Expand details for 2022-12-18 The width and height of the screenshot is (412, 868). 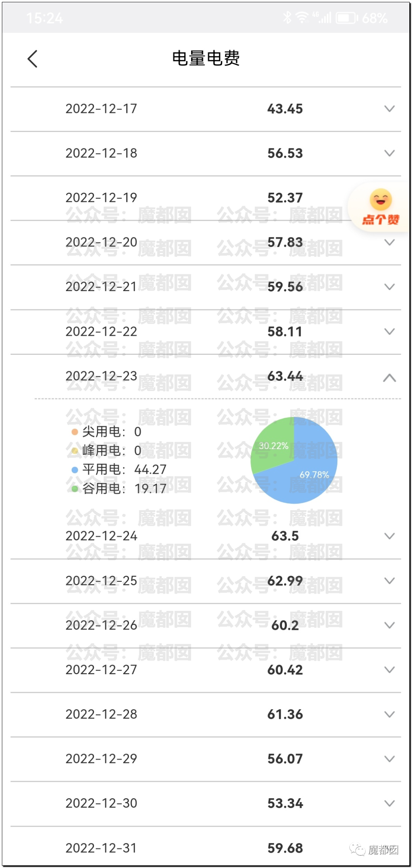click(389, 153)
